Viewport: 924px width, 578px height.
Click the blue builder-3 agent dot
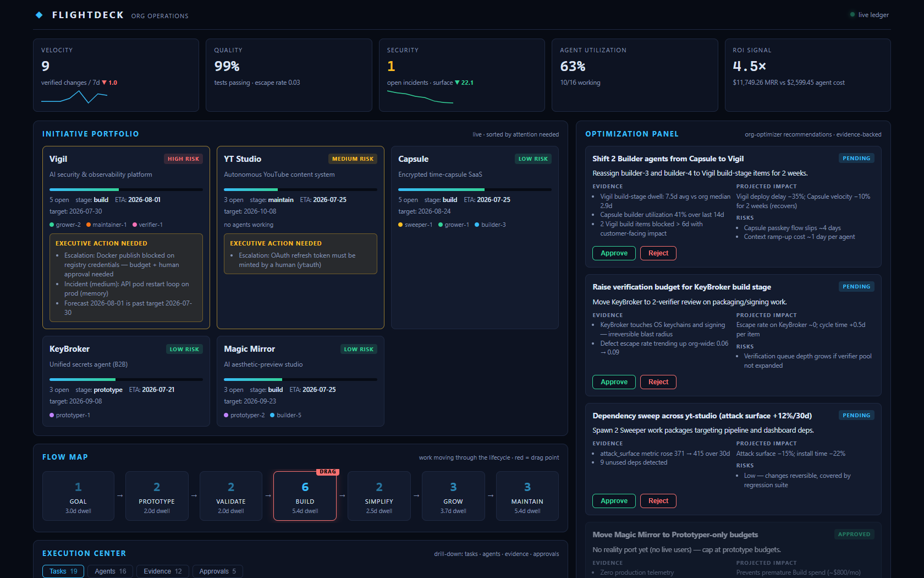coord(477,225)
